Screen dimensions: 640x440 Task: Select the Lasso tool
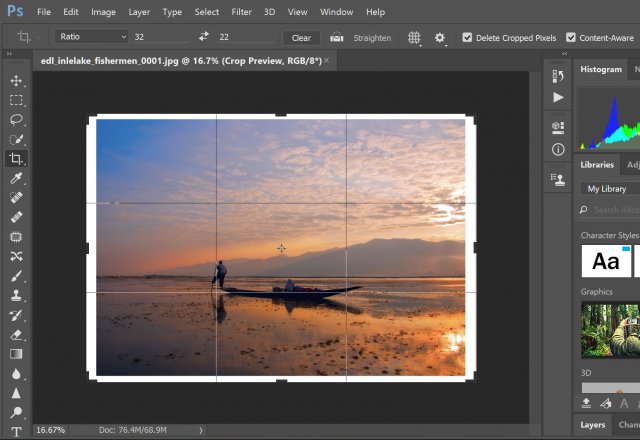tap(16, 120)
